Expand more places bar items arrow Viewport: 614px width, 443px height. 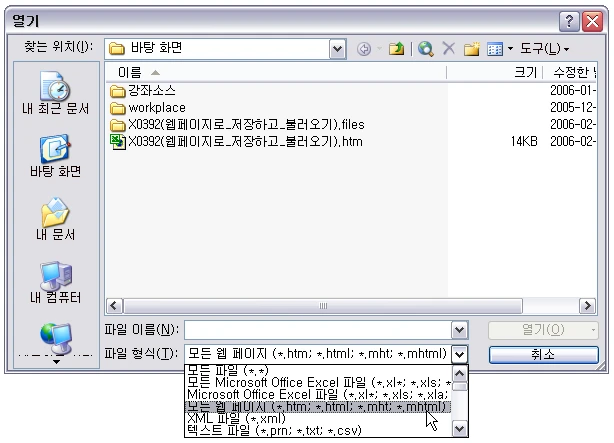pos(56,362)
